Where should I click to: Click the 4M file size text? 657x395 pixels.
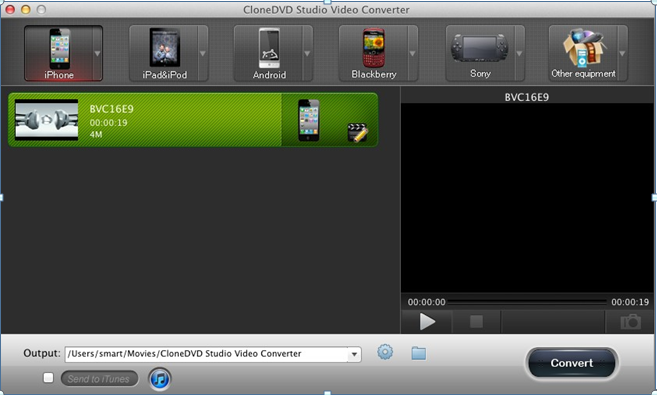click(x=96, y=134)
